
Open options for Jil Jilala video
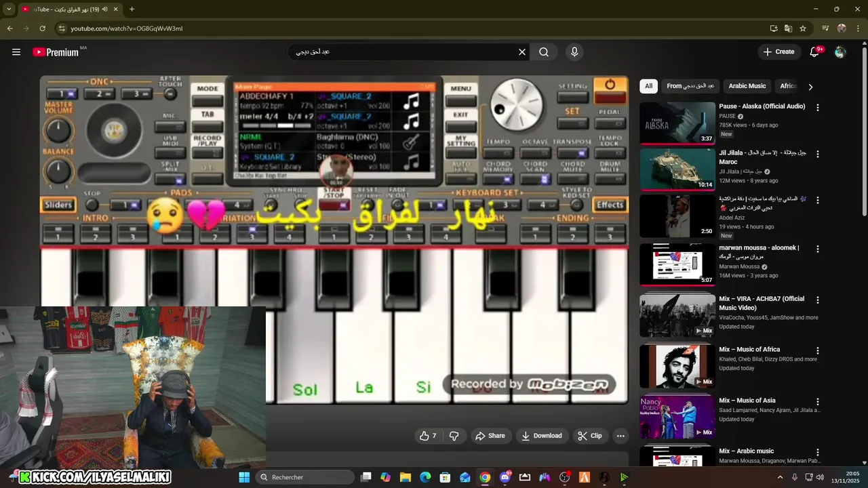[817, 154]
